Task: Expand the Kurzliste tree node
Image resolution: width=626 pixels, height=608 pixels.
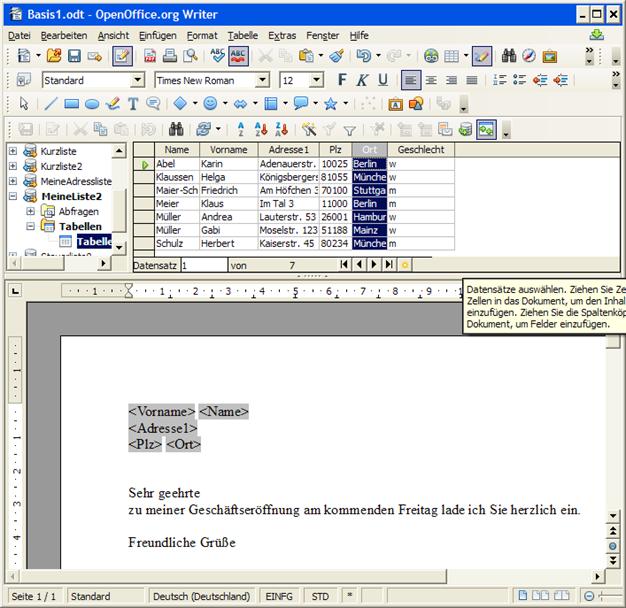Action: (13, 151)
